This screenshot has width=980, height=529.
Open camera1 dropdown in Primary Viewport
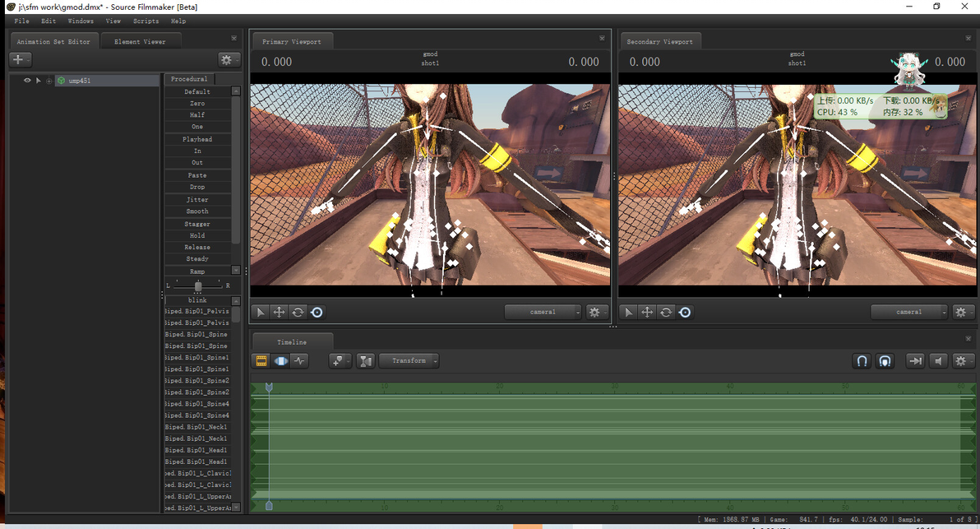coord(543,312)
